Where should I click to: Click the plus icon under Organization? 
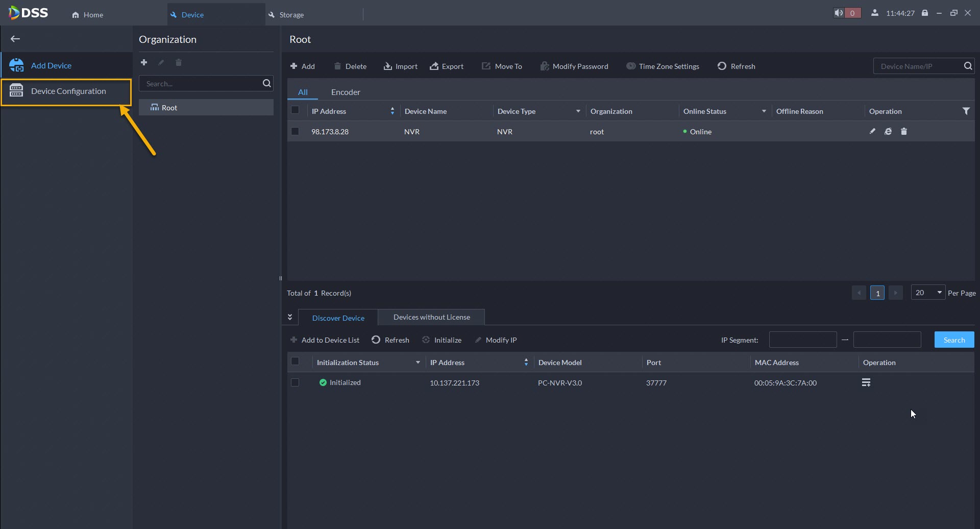(x=144, y=62)
